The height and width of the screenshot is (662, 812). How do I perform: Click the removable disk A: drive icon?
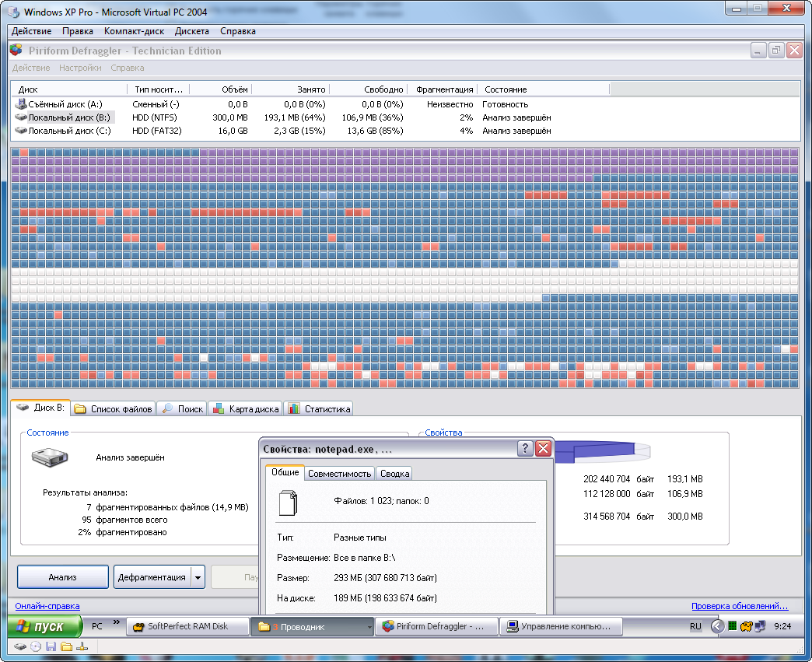21,104
